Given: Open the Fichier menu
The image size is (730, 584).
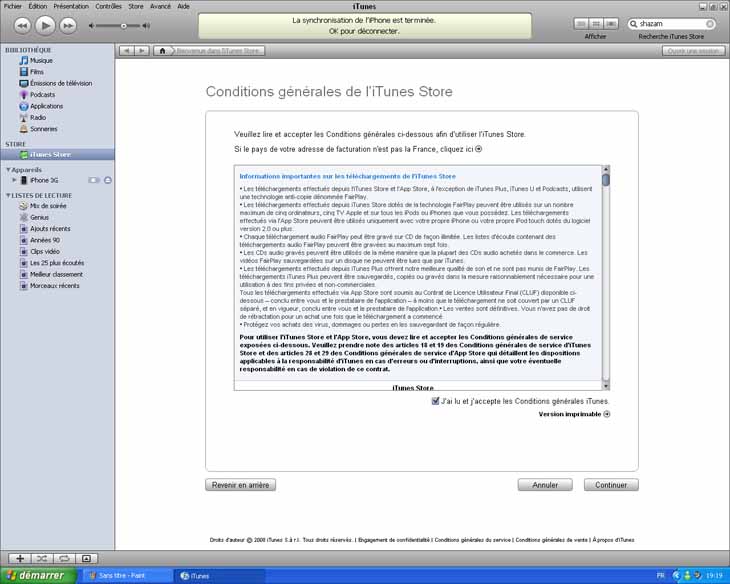Looking at the screenshot, I should pos(13,6).
